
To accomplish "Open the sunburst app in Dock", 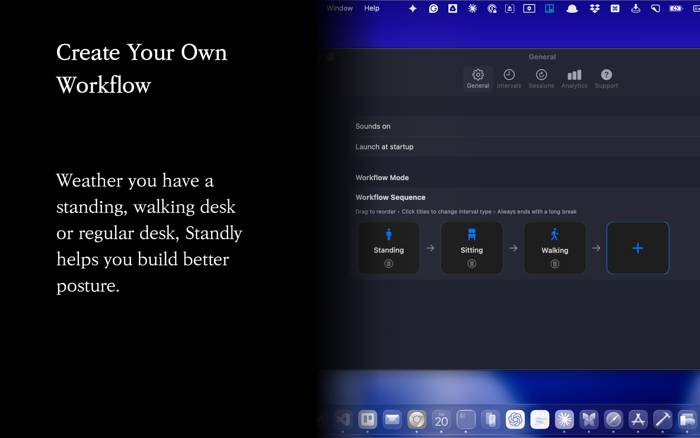I will 564,420.
